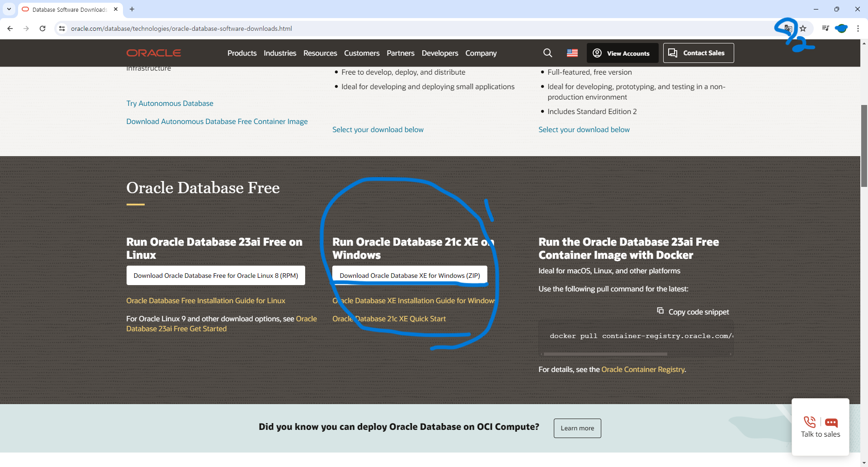868x467 pixels.
Task: Open Oracle Database Free Installation Guide for Linux
Action: 206,300
